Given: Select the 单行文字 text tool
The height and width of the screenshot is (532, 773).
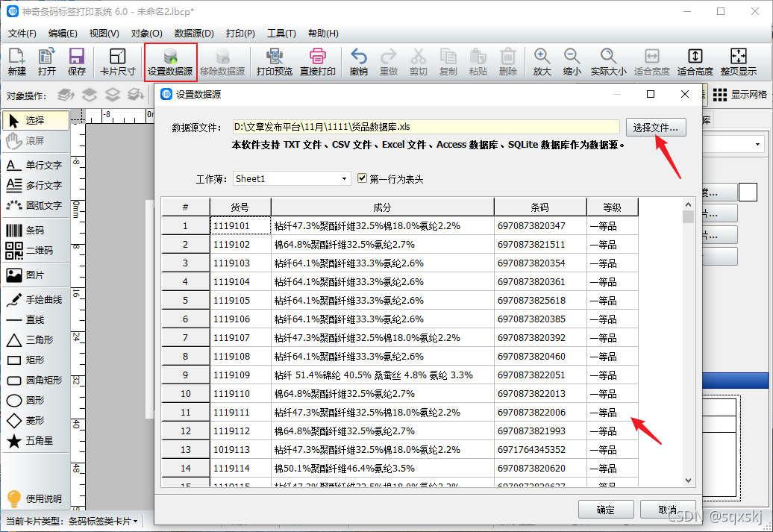Looking at the screenshot, I should tap(34, 165).
